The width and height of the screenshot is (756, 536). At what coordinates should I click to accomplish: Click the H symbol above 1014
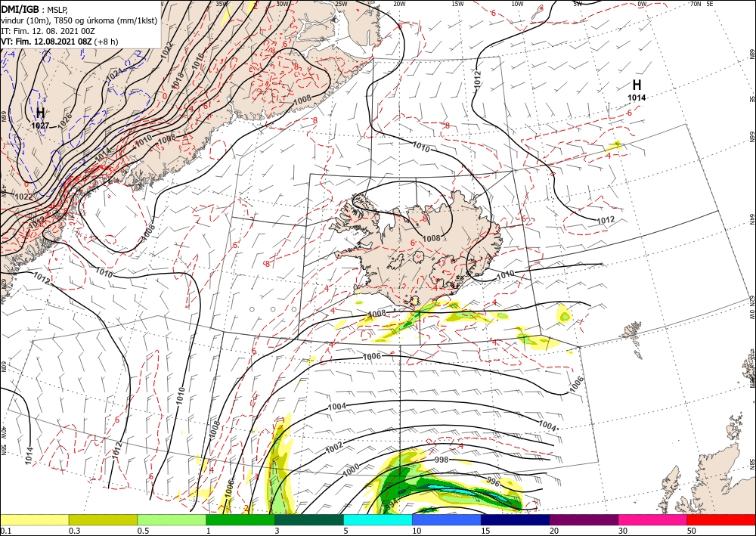click(637, 85)
